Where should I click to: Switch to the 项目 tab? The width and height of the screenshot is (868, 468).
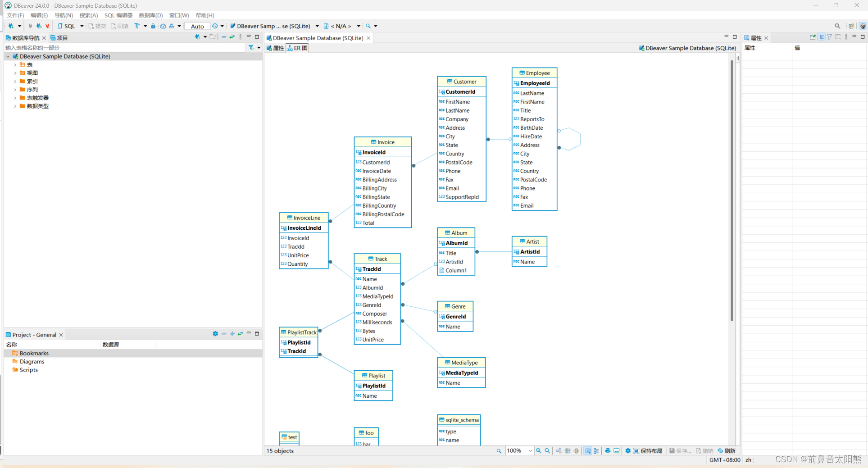click(x=59, y=38)
